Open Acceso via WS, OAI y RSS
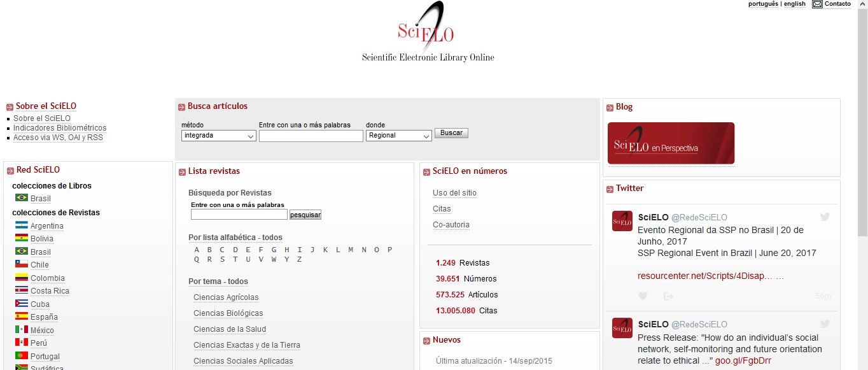This screenshot has height=370, width=868. (58, 138)
